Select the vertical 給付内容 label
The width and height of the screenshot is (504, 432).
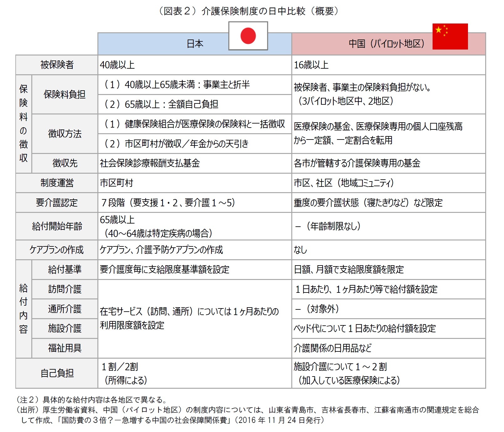tap(24, 309)
